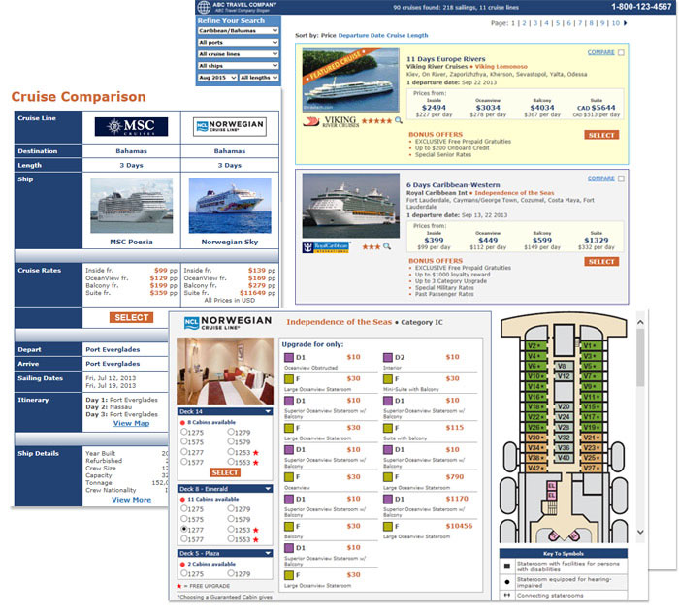Open the Norwegian Sky ship photo

click(x=230, y=207)
